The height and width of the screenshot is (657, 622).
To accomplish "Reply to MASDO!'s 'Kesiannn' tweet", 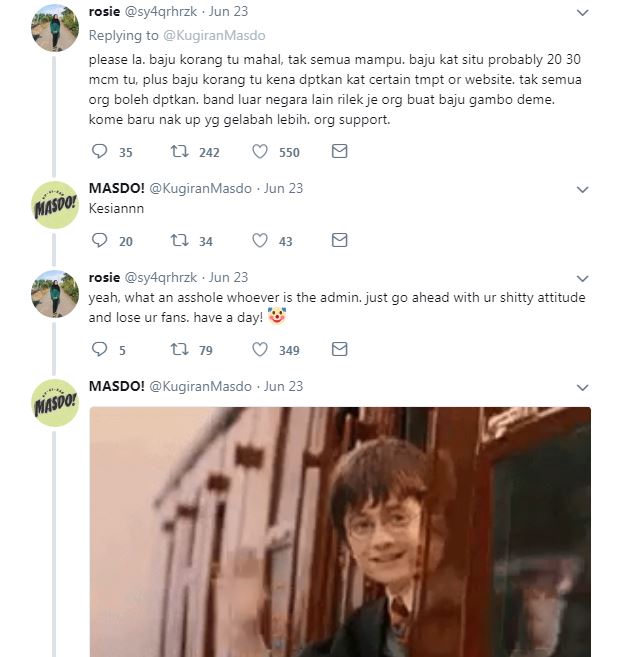I will click(x=99, y=241).
